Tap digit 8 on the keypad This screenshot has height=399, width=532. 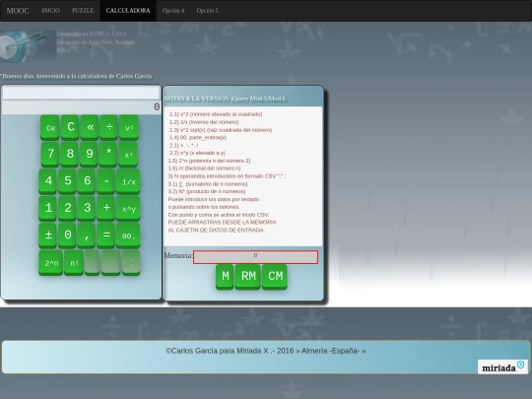click(70, 155)
